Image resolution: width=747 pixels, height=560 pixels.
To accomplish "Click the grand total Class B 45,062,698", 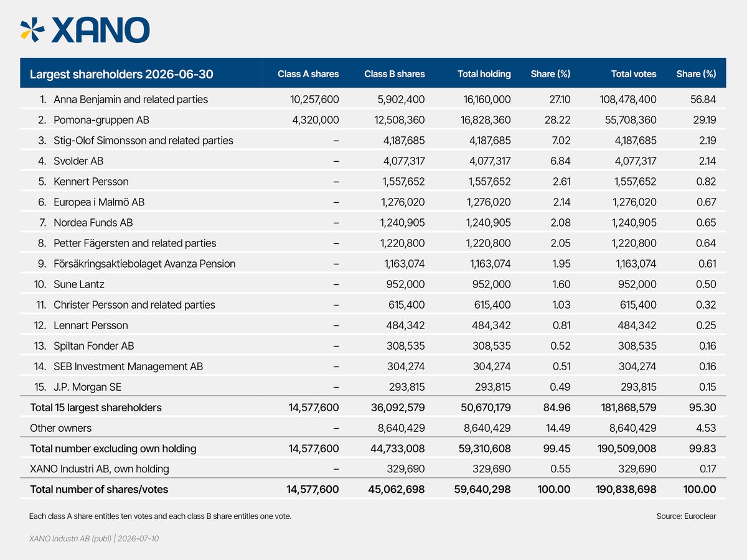I will [398, 490].
